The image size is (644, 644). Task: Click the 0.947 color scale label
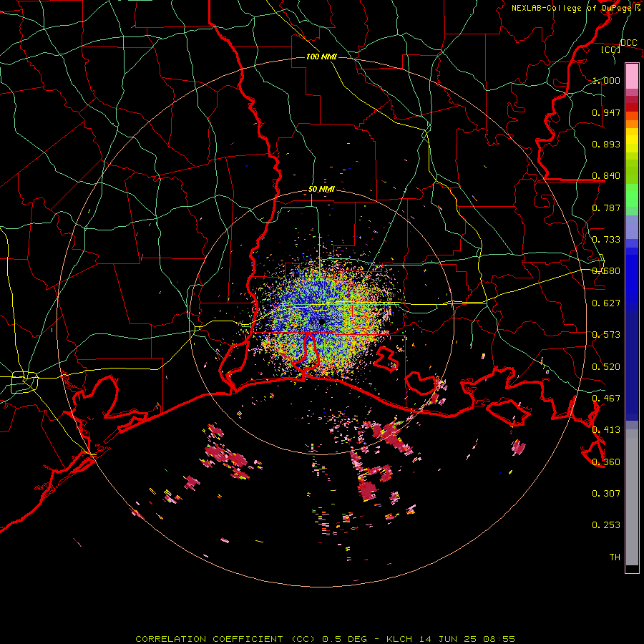point(606,112)
